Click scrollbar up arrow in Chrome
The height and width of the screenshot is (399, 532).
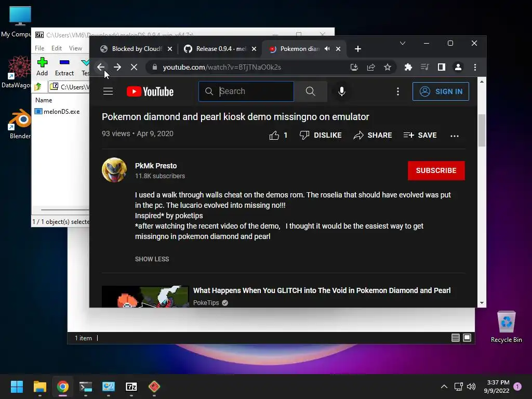coord(482,82)
